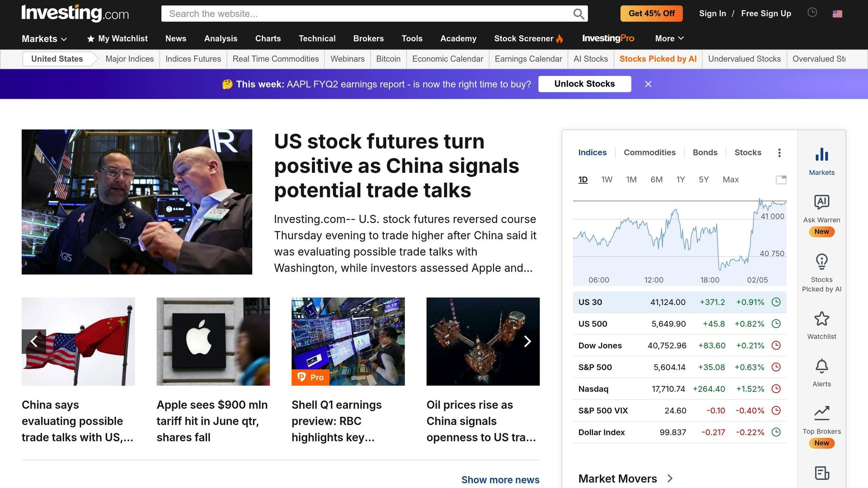This screenshot has width=868, height=488.
Task: Select the 1D chart range
Action: (x=583, y=180)
